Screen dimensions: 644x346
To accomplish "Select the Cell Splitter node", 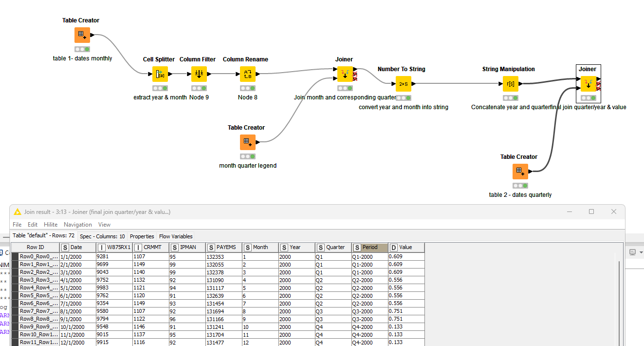I will click(161, 74).
